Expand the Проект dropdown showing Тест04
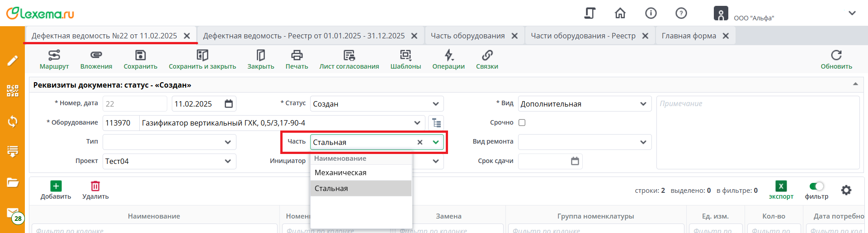 tap(228, 161)
